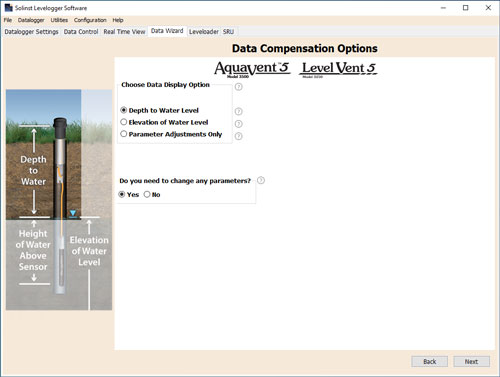Click help icon beside Choose Data Display Option
Viewport: 500px width, 377px height.
tap(238, 87)
